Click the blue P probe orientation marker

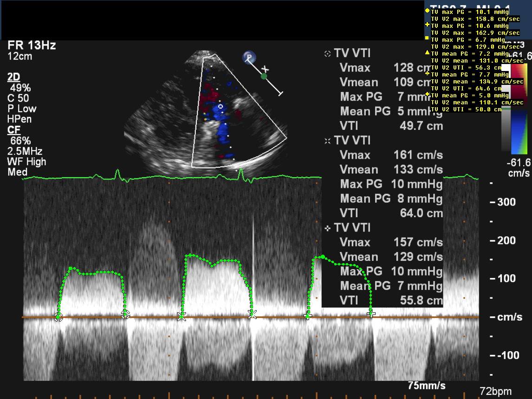tap(249, 57)
